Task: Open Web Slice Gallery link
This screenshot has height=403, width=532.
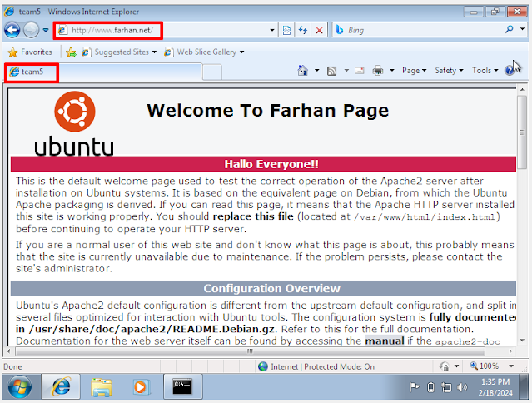Action: 204,52
